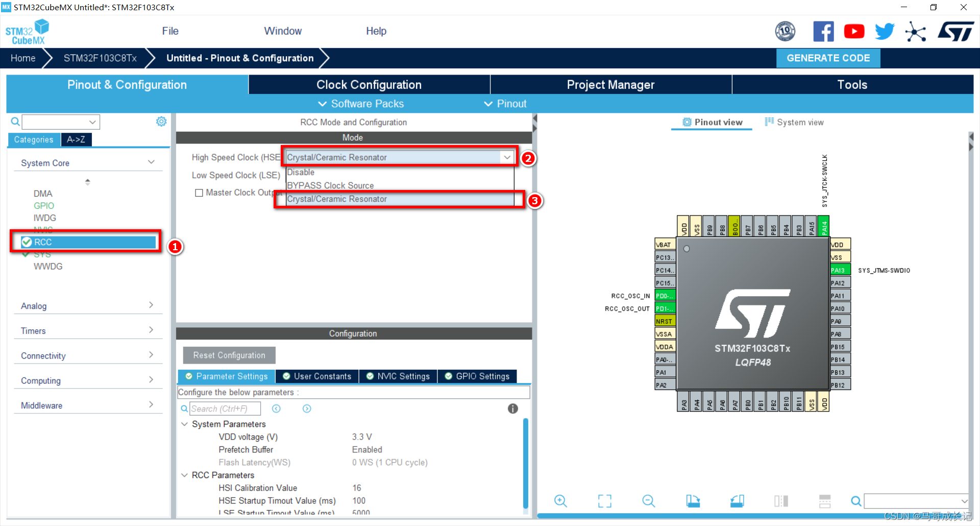This screenshot has height=526, width=980.
Task: Open the peripheral search combo box
Action: 61,122
